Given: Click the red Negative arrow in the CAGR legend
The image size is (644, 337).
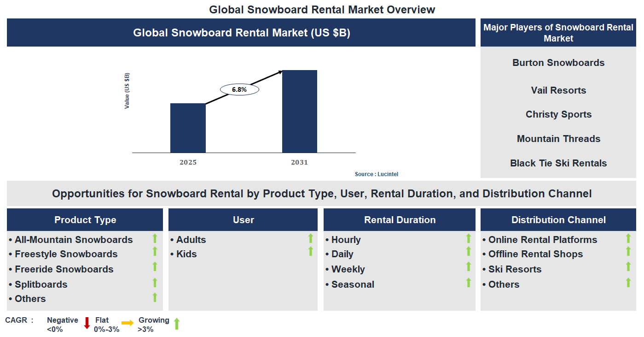Looking at the screenshot, I should [x=87, y=323].
